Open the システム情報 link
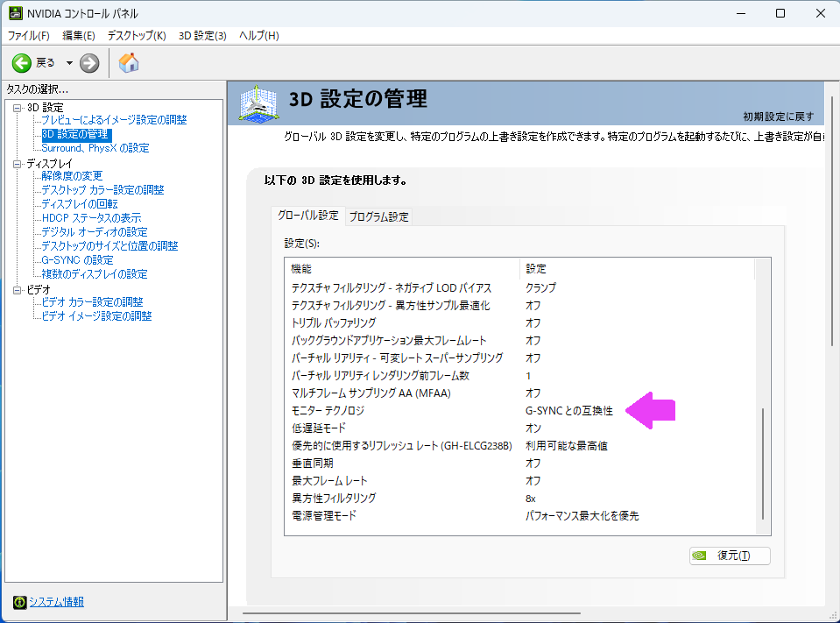This screenshot has height=623, width=840. pos(56,602)
